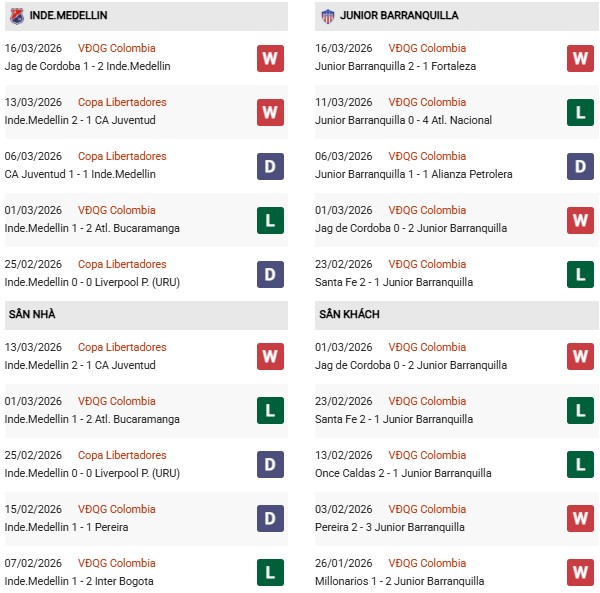
Task: Click the INDE.MEDELLIN header title
Action: click(x=69, y=16)
